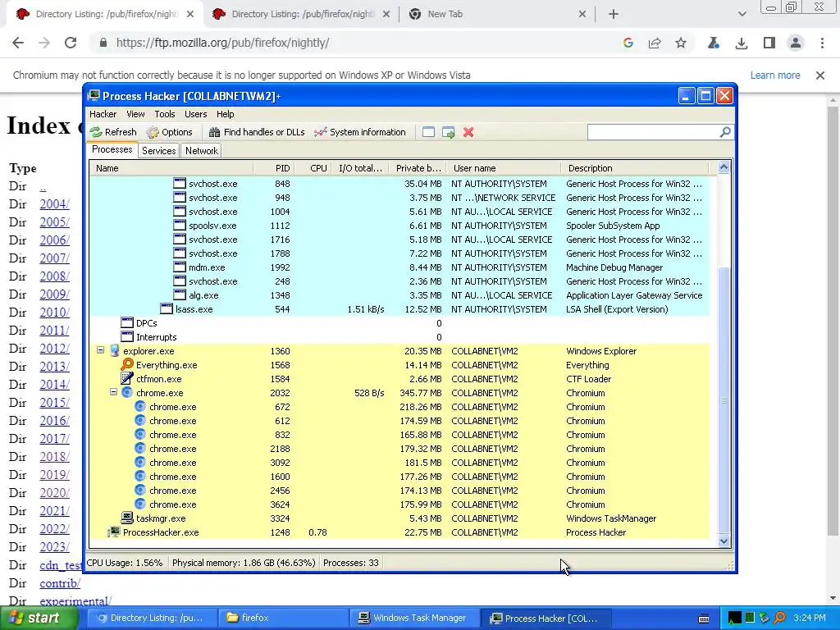Click the Google icon in address bar
The width and height of the screenshot is (840, 630).
pos(628,43)
